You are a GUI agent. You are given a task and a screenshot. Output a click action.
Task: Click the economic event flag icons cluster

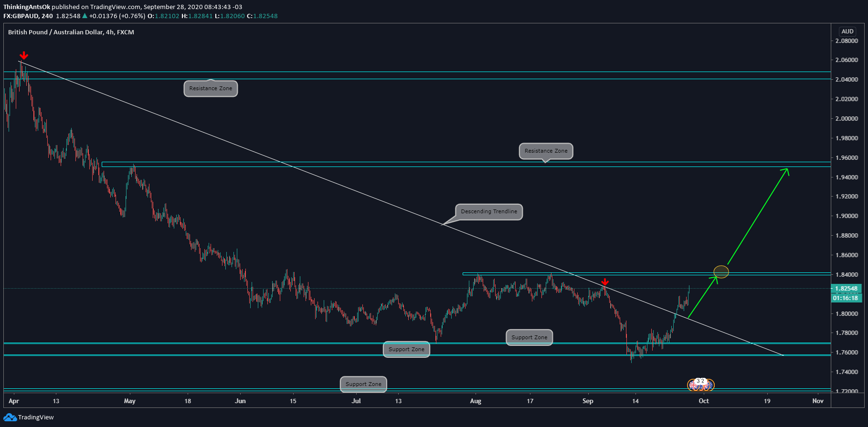tap(701, 384)
